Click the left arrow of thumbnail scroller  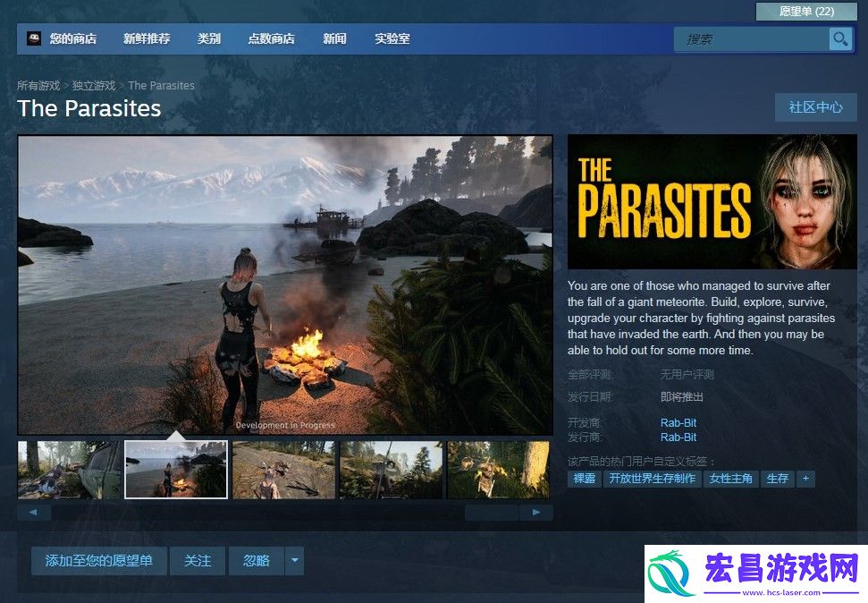[34, 512]
